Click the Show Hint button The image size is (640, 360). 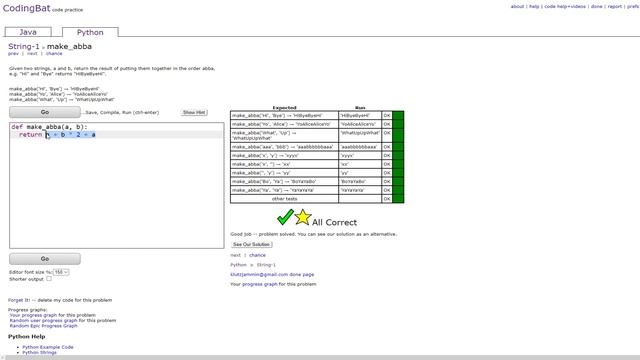pos(194,112)
